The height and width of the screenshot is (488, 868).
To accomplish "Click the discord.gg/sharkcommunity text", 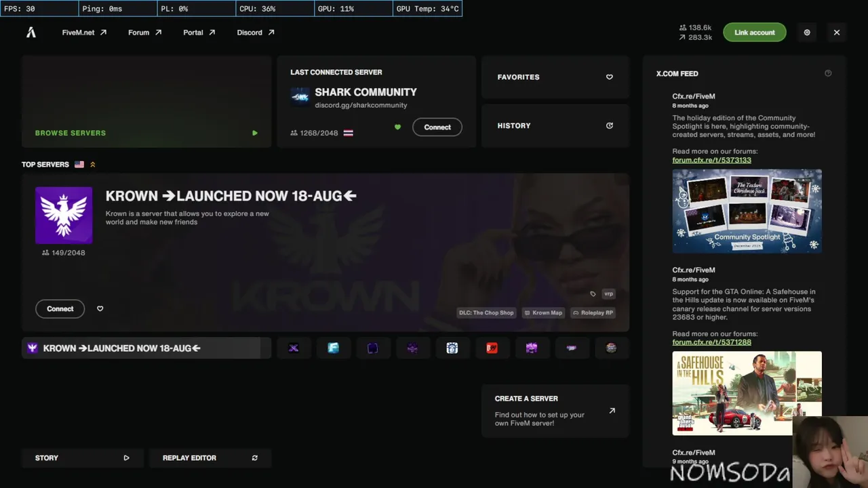I will pos(361,106).
